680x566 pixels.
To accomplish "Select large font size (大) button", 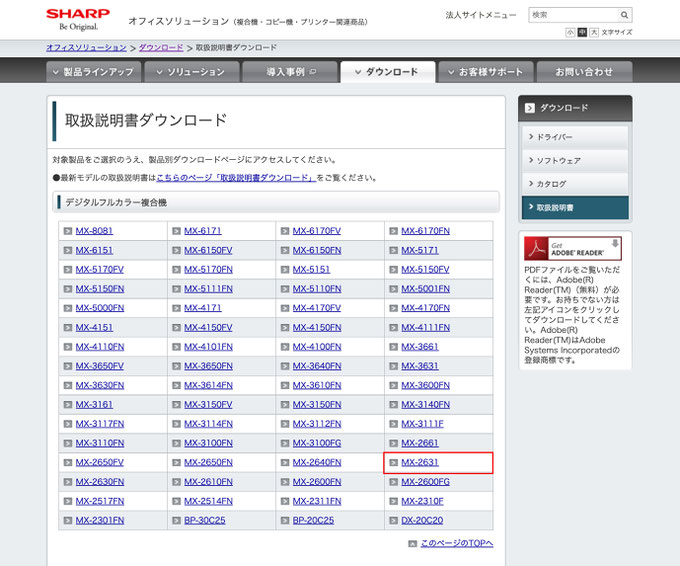I will pyautogui.click(x=594, y=33).
